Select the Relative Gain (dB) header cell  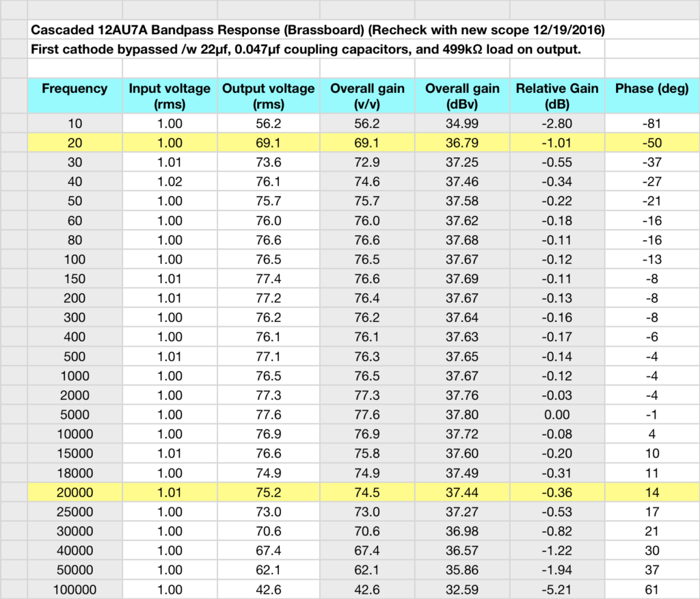click(x=557, y=96)
